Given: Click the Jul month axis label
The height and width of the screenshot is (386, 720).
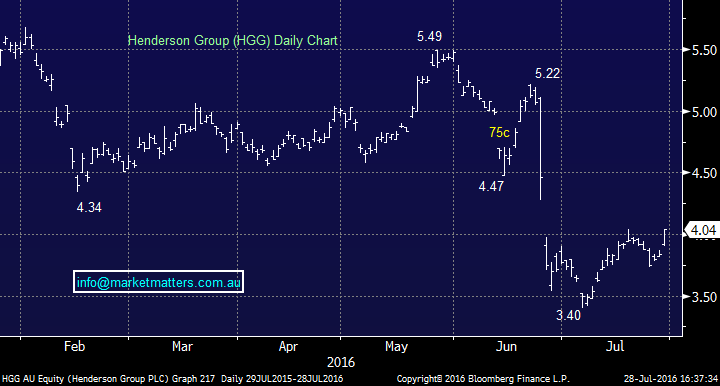Looking at the screenshot, I should [x=615, y=346].
